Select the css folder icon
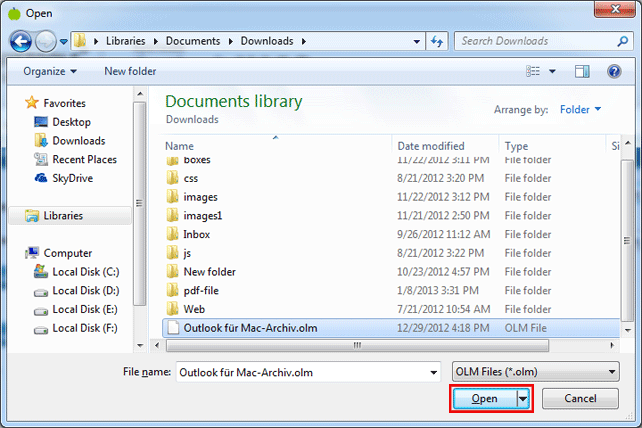Image resolution: width=642 pixels, height=428 pixels. tap(172, 178)
